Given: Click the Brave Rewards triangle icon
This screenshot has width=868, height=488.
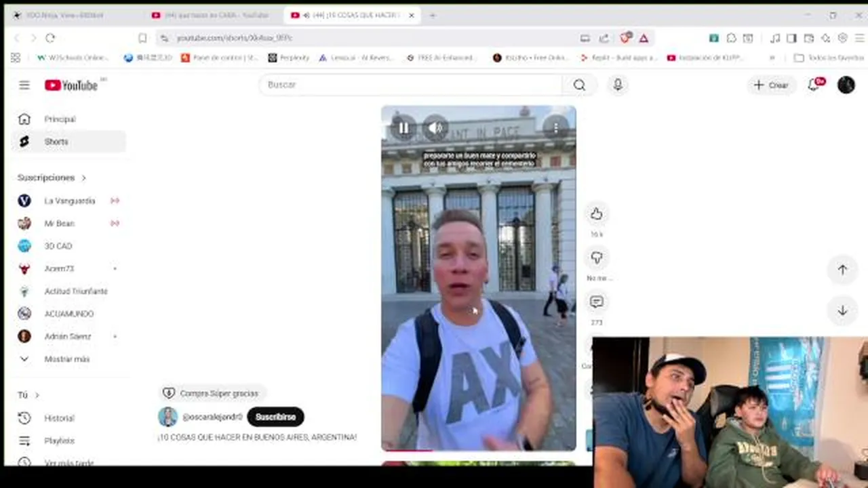Looking at the screenshot, I should click(x=644, y=38).
